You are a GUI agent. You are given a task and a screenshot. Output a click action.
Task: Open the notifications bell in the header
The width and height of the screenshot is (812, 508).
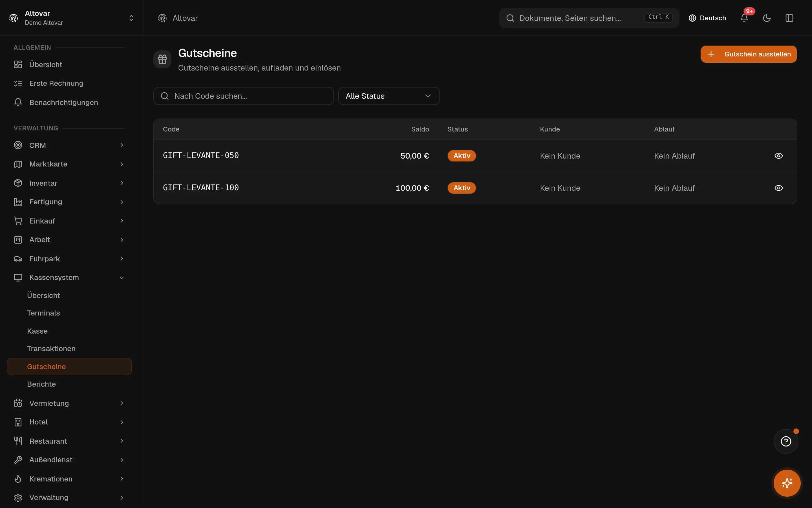744,18
